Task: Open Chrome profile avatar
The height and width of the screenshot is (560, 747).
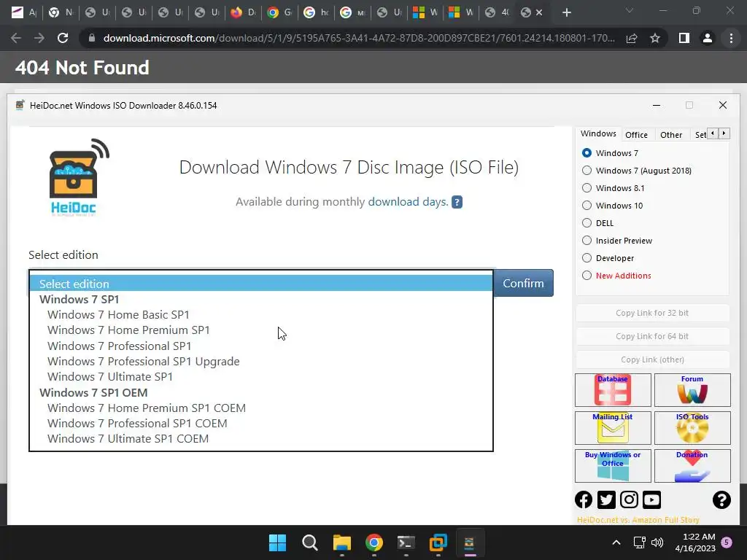Action: point(708,38)
